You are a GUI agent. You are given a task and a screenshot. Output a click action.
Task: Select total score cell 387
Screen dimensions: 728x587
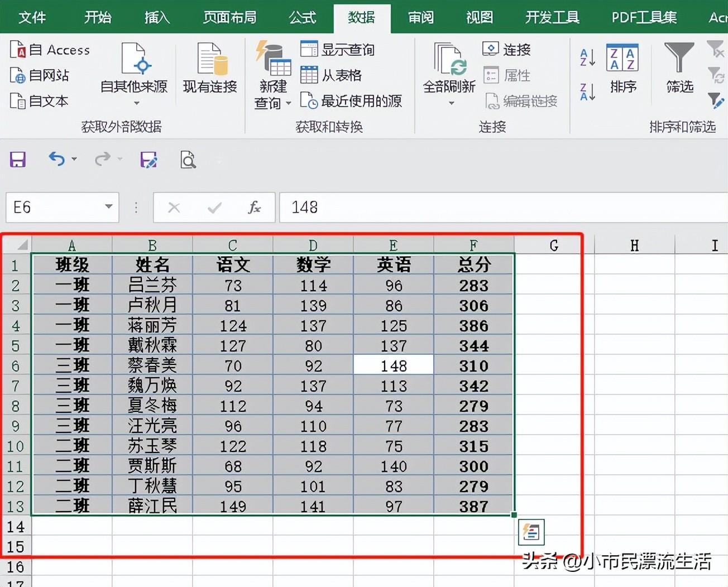tap(474, 506)
